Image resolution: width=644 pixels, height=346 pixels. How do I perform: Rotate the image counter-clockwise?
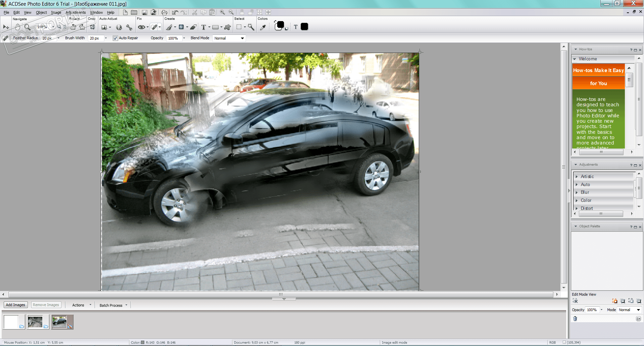(73, 27)
